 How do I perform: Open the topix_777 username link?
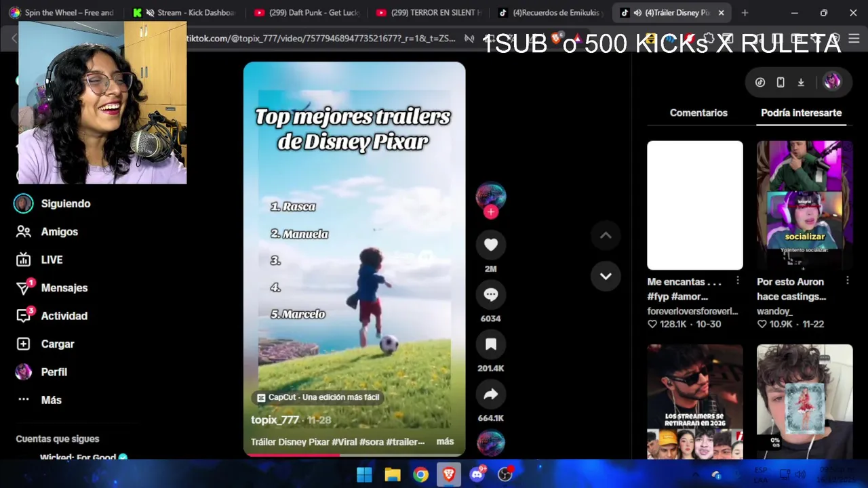tap(275, 420)
